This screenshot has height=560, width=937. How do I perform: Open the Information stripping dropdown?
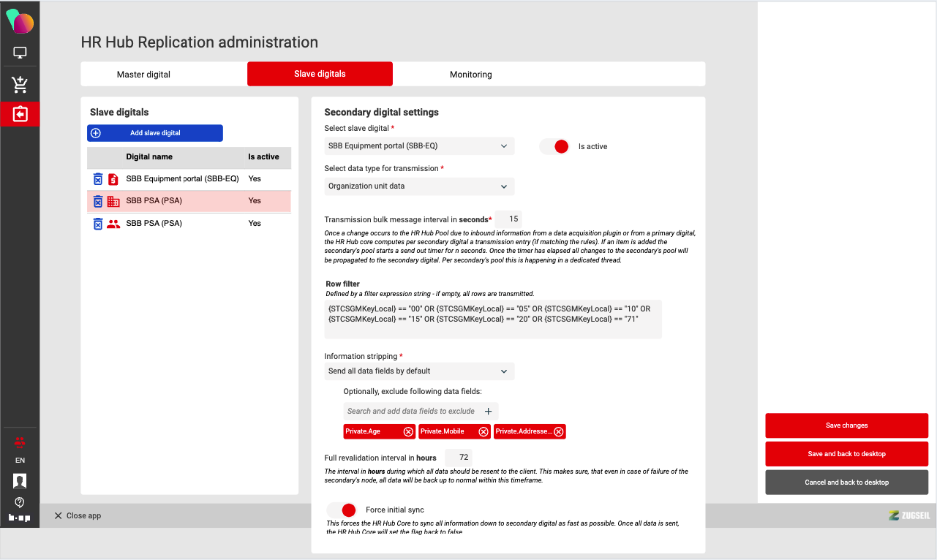click(419, 371)
